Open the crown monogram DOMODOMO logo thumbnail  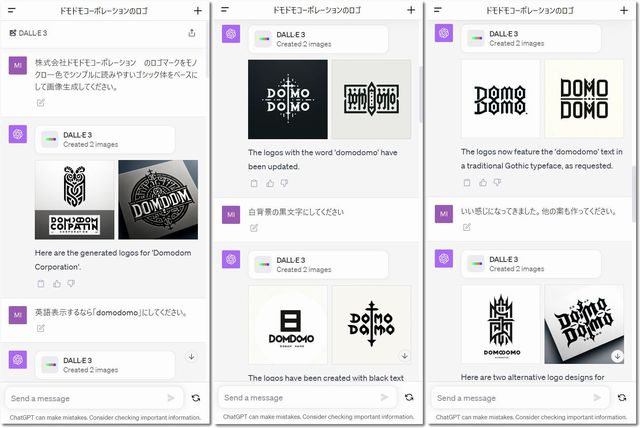[x=501, y=324]
